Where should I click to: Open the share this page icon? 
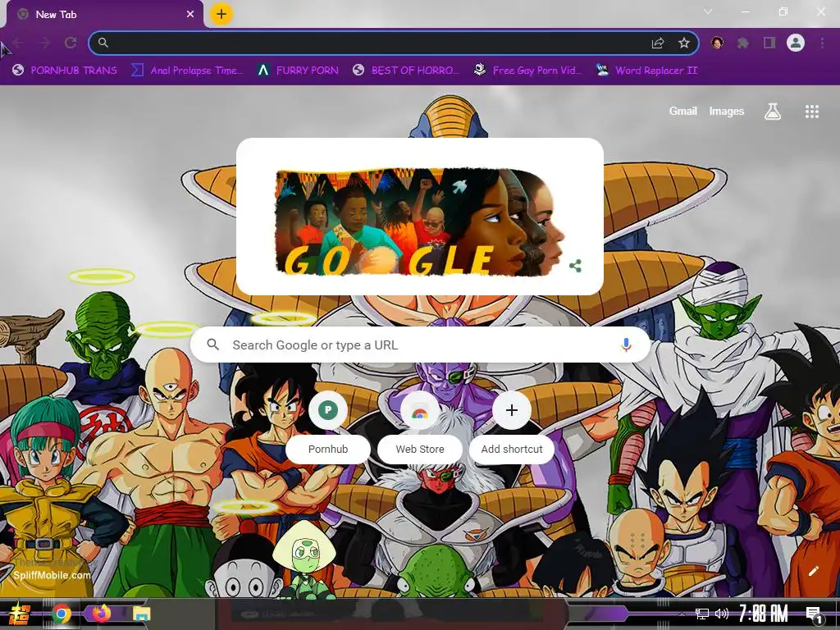658,43
